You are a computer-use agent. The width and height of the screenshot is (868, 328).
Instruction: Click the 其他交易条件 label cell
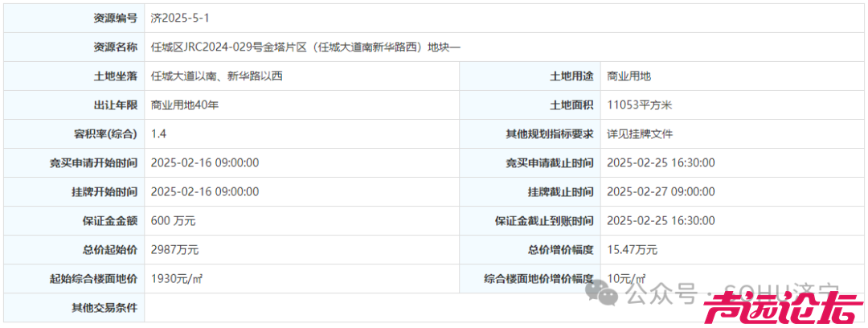tap(75, 307)
